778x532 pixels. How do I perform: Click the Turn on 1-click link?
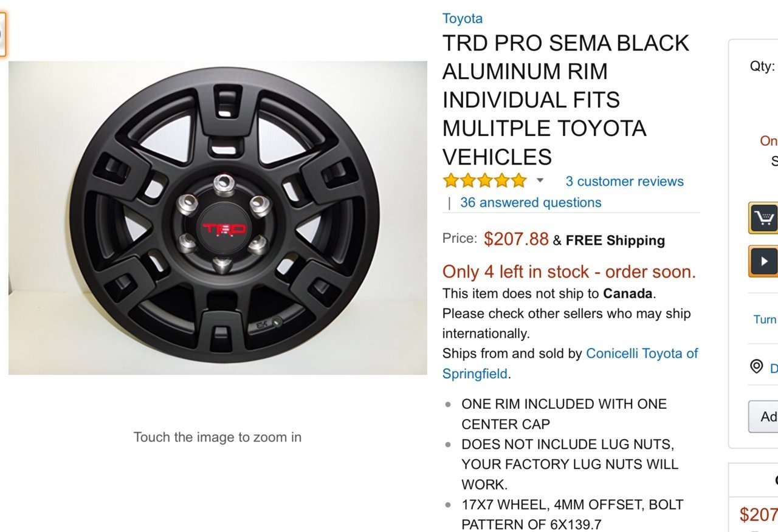(765, 319)
